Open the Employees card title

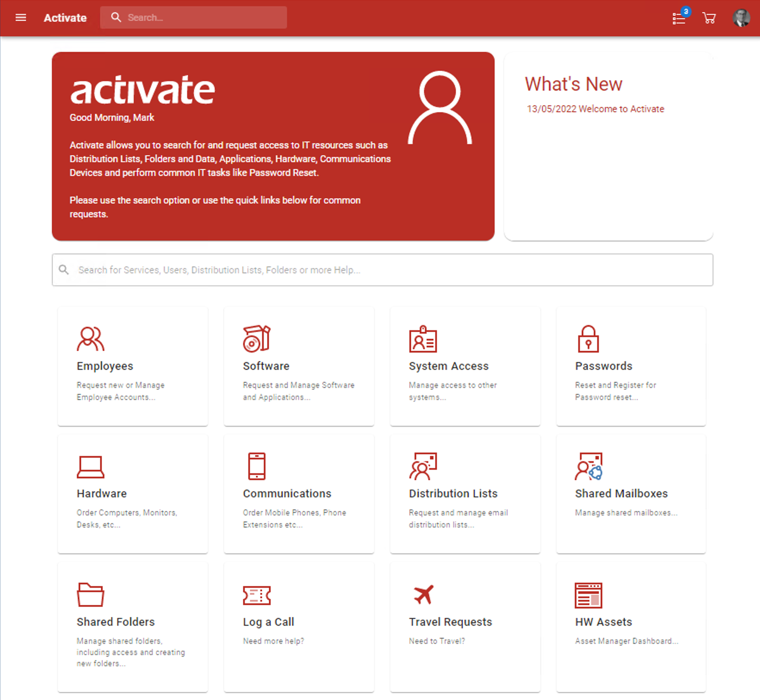click(x=105, y=366)
